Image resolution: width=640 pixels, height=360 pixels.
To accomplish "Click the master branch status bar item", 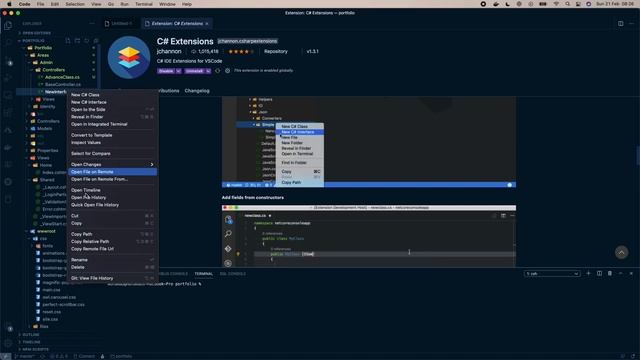I will 25,356.
